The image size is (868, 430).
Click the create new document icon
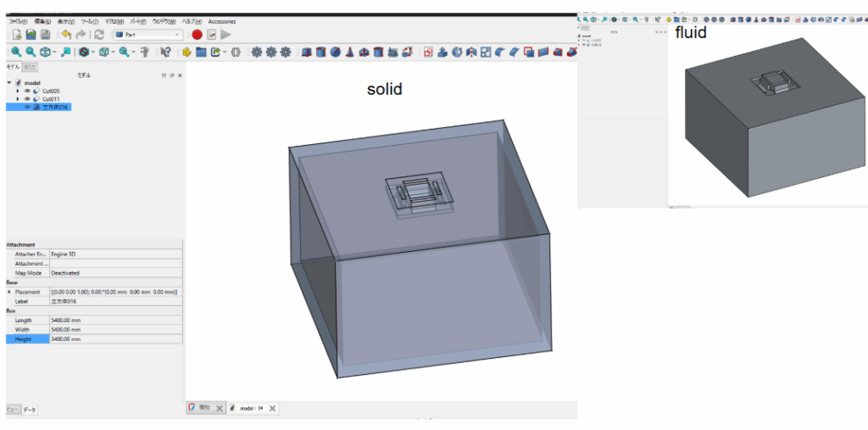click(x=15, y=35)
